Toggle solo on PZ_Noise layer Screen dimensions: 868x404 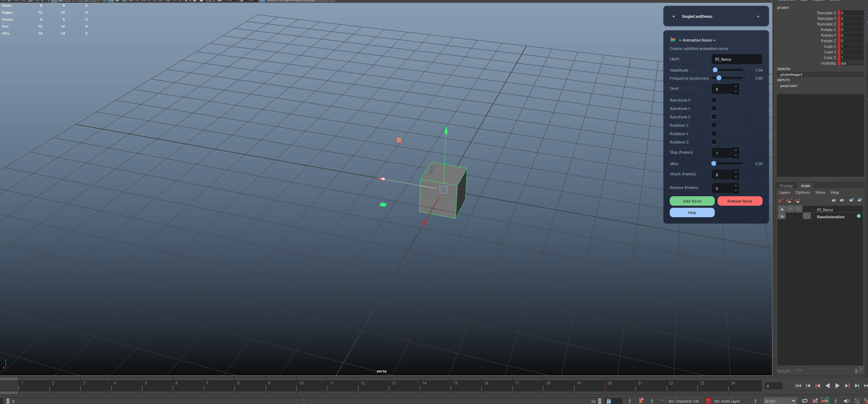(x=790, y=209)
